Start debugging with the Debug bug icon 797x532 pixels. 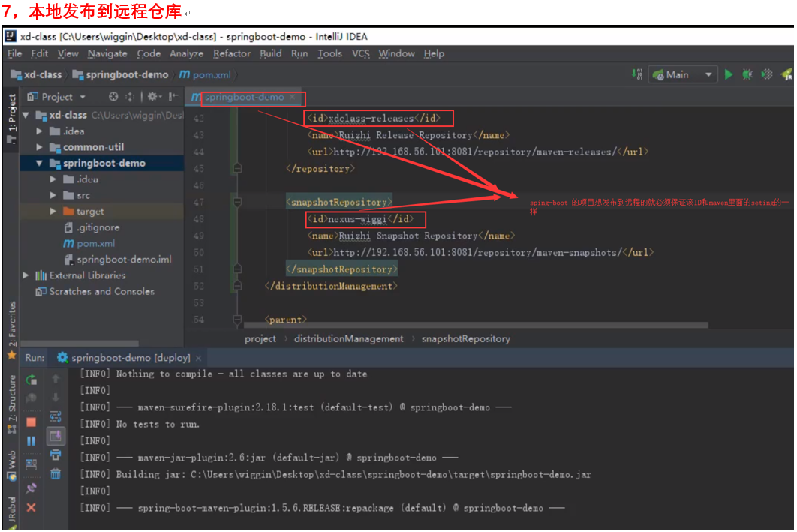click(x=747, y=74)
